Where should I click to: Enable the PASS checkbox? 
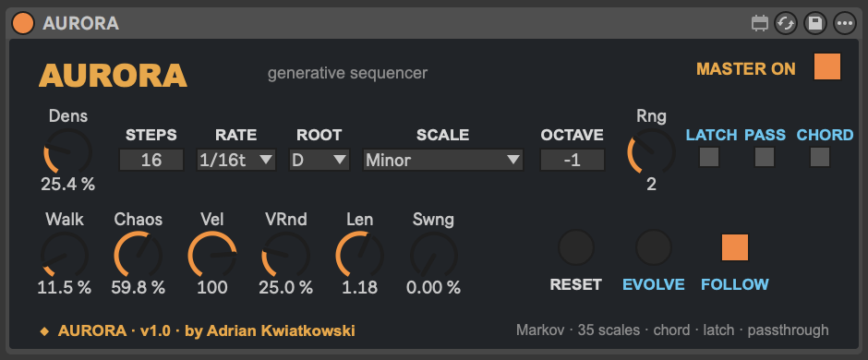coord(765,157)
